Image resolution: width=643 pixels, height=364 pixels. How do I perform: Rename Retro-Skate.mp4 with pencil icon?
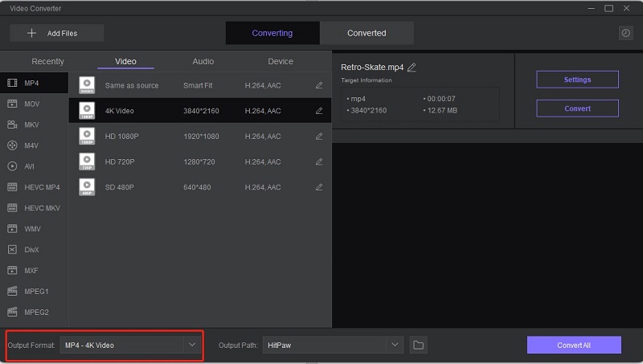pos(412,67)
